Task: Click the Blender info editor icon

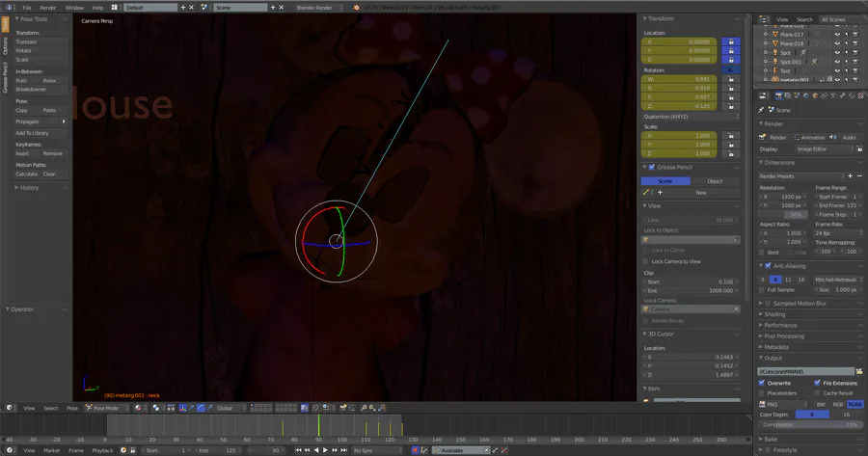Action: pos(10,7)
